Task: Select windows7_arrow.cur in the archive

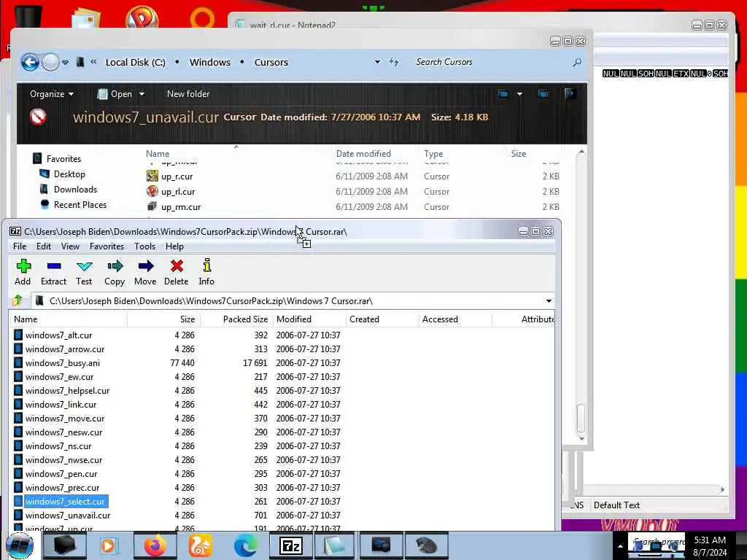Action: pos(65,349)
